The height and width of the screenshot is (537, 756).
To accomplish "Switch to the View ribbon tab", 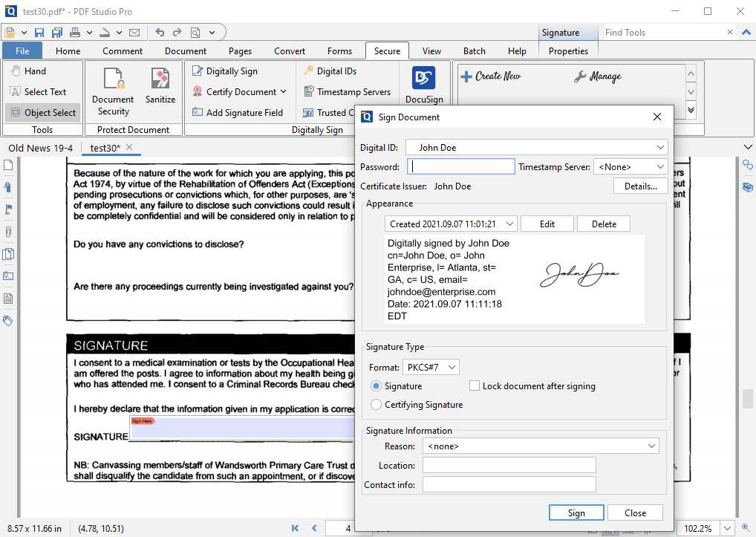I will point(431,51).
